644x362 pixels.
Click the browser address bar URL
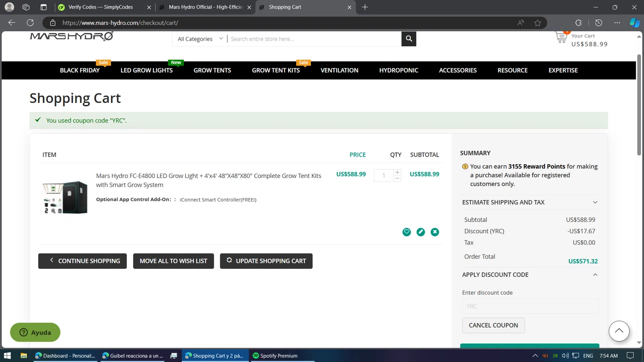[x=120, y=23]
